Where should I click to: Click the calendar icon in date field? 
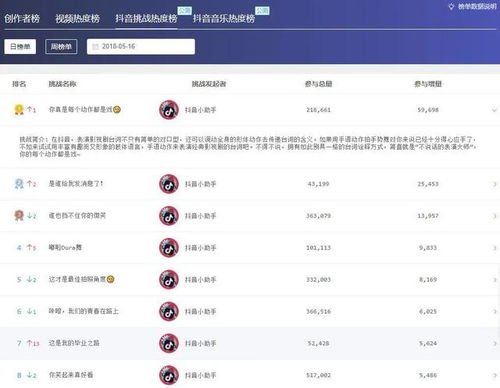click(x=95, y=47)
